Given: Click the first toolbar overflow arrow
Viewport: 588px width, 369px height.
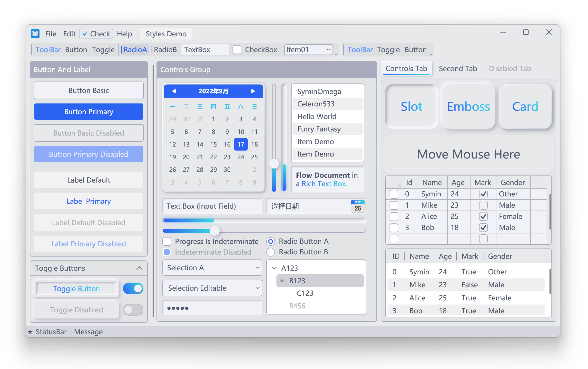Looking at the screenshot, I should click(336, 54).
